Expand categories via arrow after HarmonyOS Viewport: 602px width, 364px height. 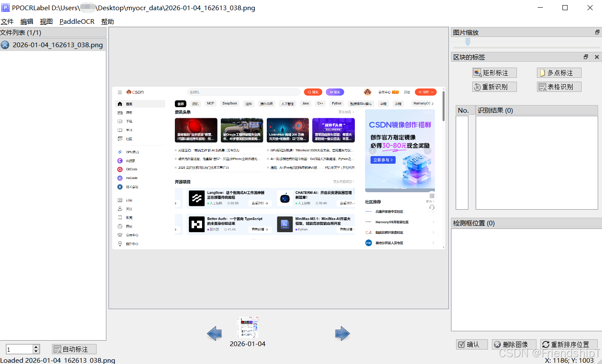click(433, 103)
